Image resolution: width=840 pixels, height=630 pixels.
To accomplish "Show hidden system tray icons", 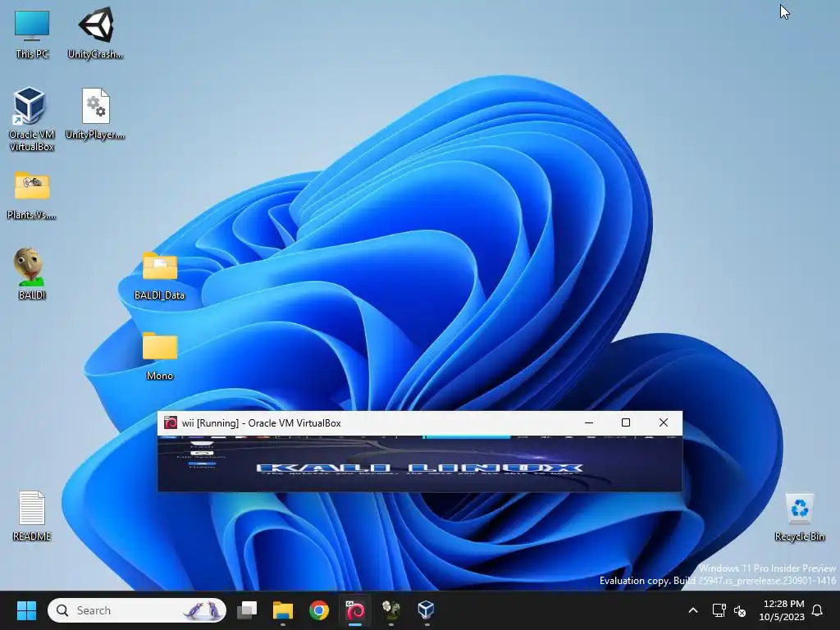I will click(x=692, y=610).
